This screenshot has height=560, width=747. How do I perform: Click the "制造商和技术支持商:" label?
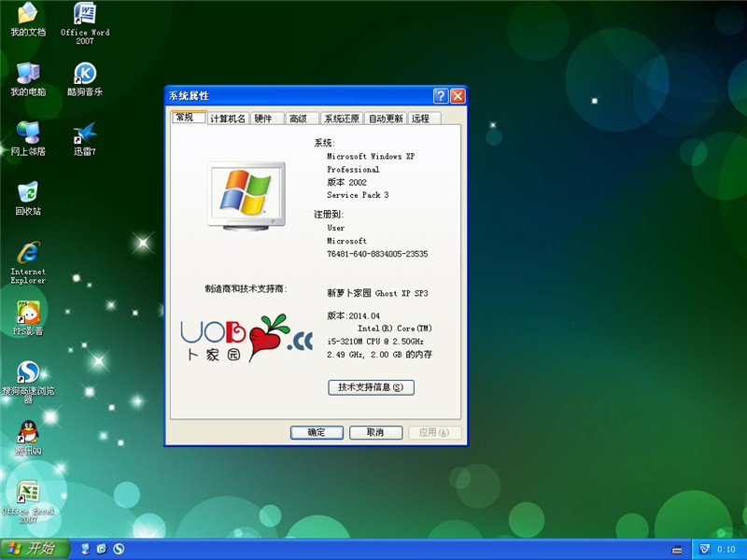(x=246, y=288)
